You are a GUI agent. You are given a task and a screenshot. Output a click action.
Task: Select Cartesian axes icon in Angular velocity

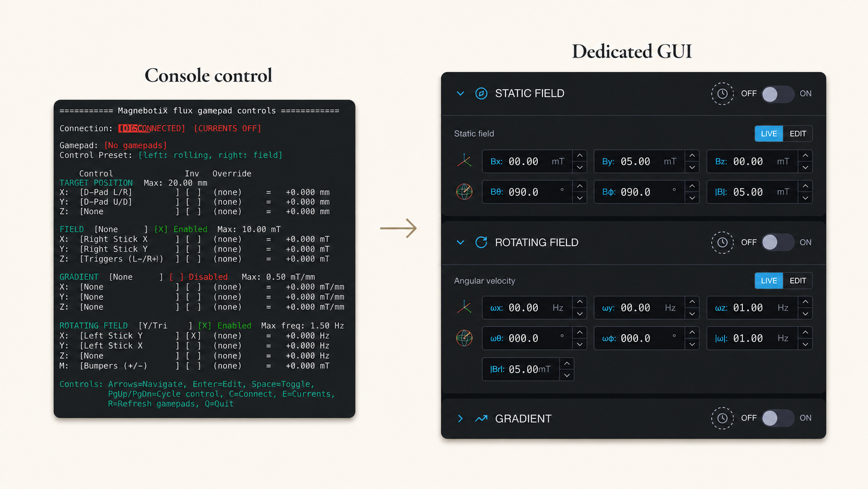pyautogui.click(x=464, y=308)
